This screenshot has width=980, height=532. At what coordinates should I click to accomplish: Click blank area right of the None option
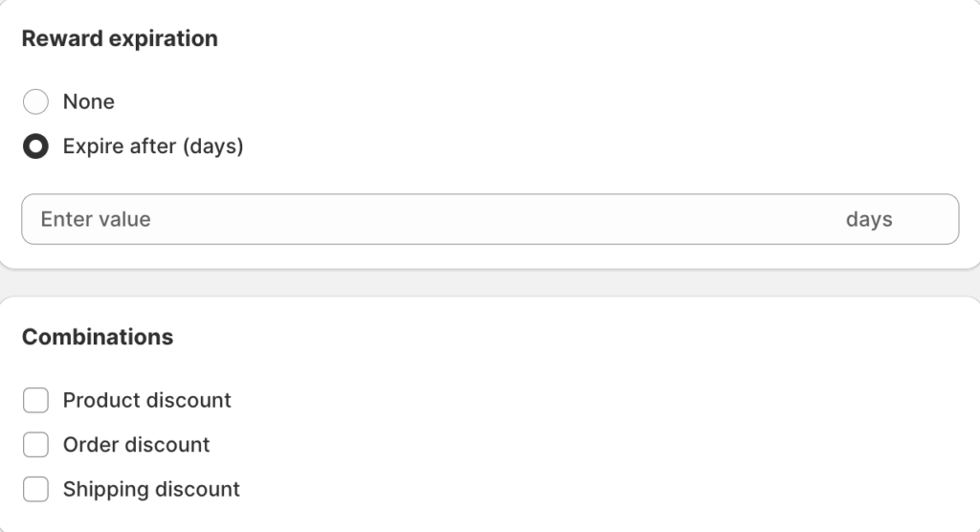pyautogui.click(x=574, y=102)
